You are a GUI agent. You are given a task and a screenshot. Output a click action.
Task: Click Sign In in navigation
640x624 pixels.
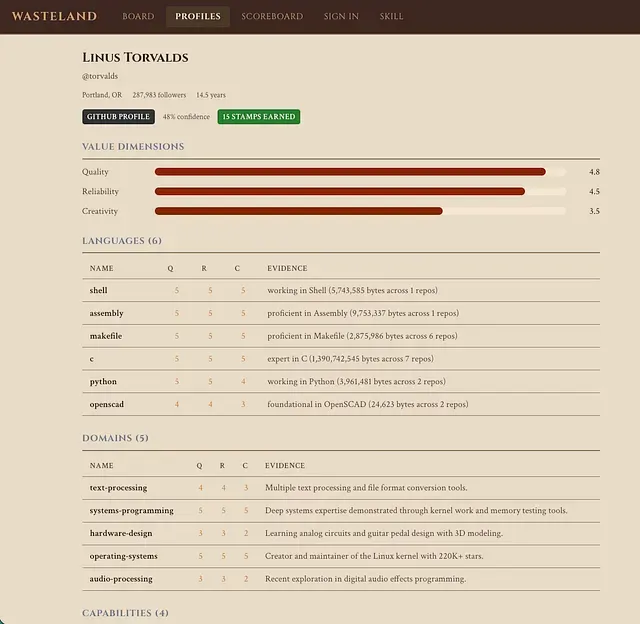click(341, 17)
